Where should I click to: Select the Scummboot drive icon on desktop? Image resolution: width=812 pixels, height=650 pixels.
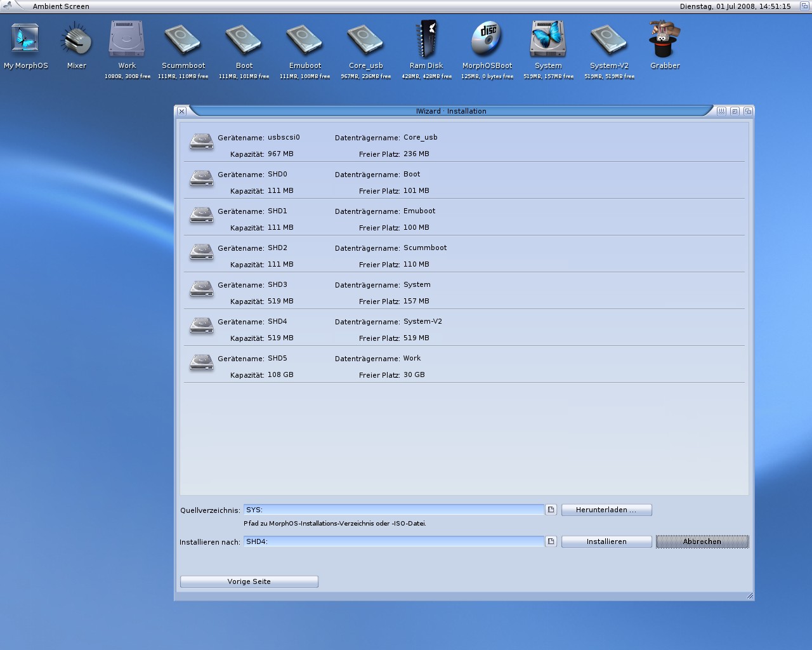(x=183, y=39)
